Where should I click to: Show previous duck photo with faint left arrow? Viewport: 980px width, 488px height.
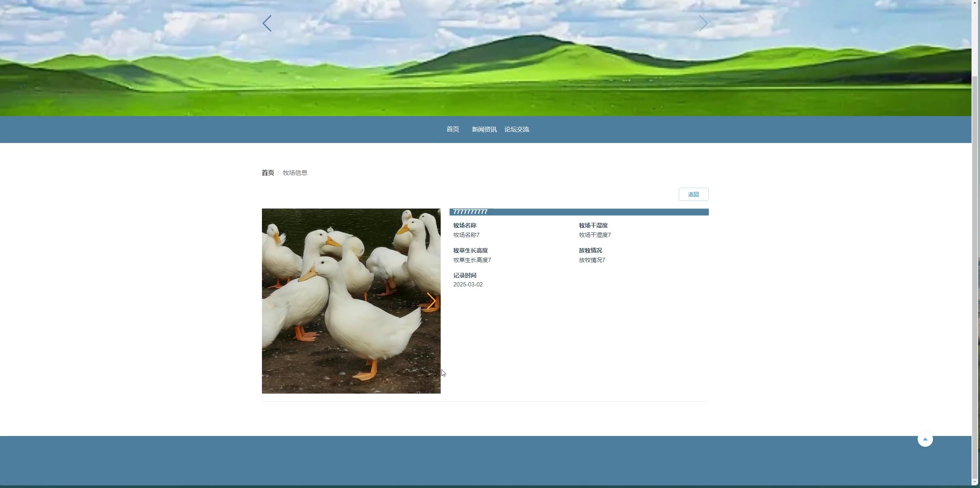271,301
